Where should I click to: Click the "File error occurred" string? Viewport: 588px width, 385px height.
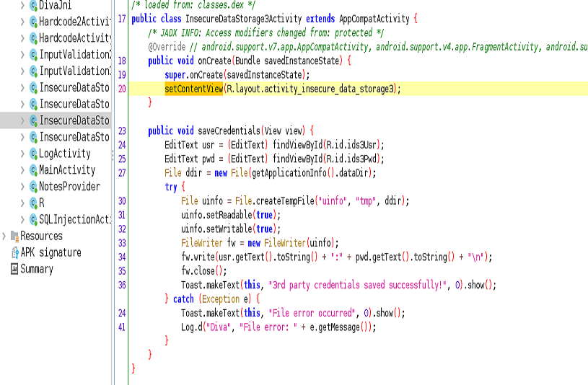(x=312, y=313)
